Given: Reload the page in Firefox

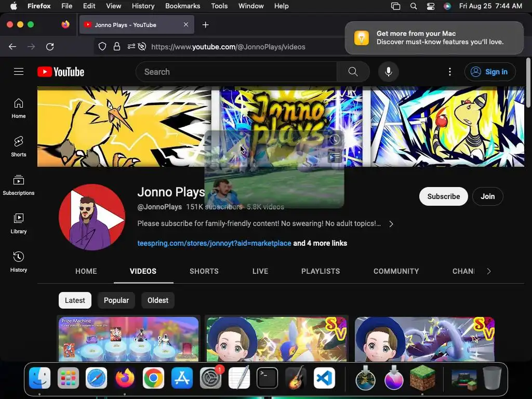Looking at the screenshot, I should [x=50, y=46].
